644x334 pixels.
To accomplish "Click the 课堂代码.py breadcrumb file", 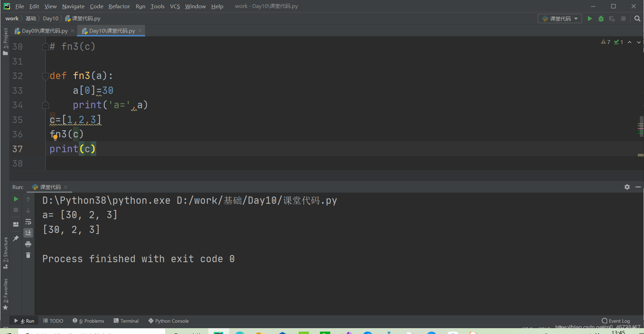I will 83,19.
